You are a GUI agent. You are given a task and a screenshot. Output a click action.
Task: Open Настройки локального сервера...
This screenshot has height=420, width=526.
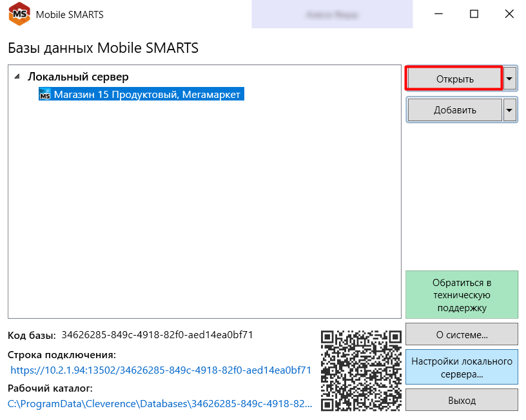(x=462, y=367)
